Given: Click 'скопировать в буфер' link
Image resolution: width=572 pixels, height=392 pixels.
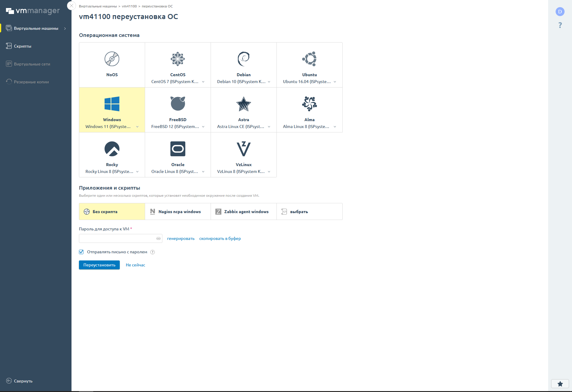Looking at the screenshot, I should [x=220, y=238].
